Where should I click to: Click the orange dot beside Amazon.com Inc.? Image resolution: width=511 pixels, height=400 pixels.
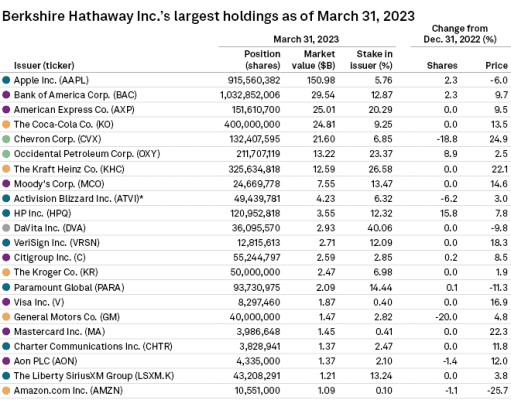click(6, 390)
